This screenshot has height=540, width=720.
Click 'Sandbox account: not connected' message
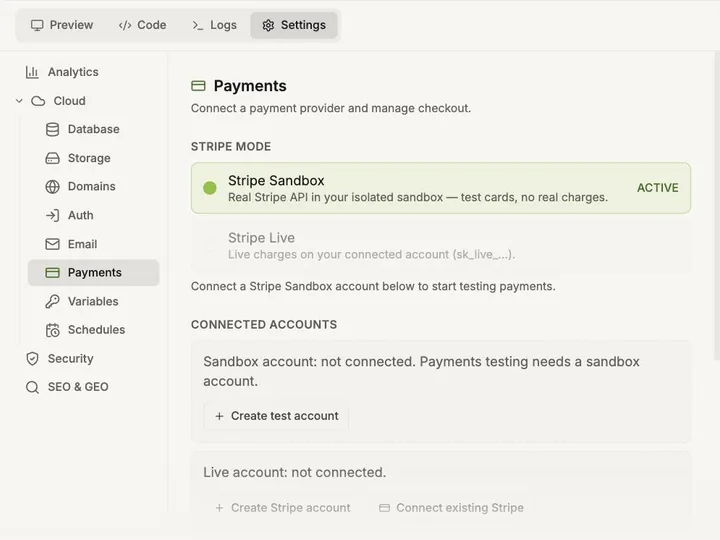click(422, 371)
